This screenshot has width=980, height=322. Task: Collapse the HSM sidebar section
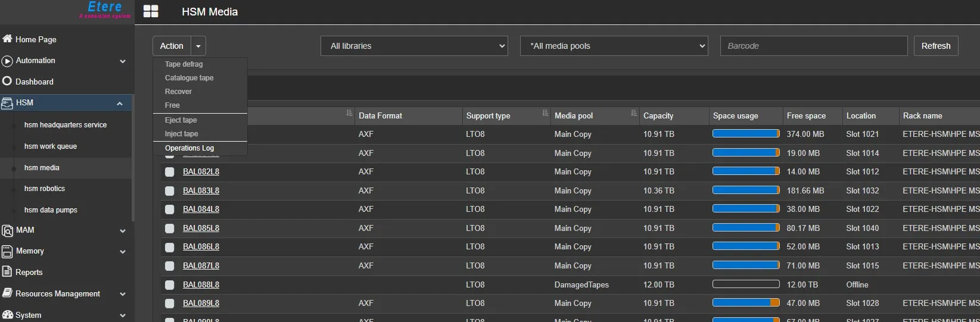click(120, 103)
